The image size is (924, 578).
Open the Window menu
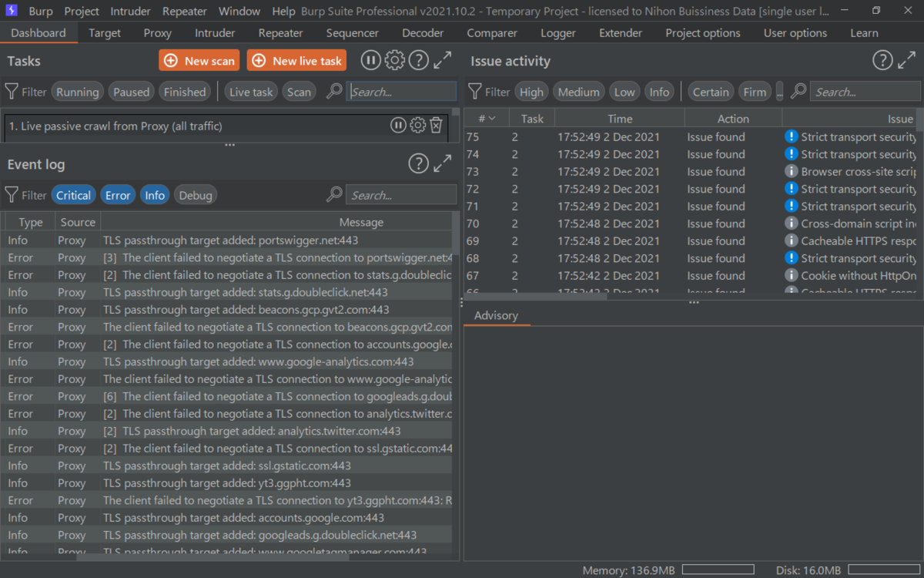point(239,12)
